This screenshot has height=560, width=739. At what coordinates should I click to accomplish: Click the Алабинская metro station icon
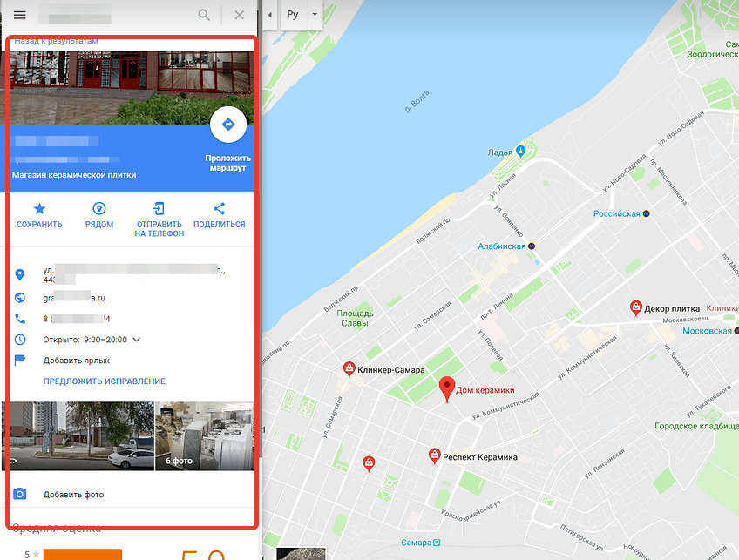pyautogui.click(x=532, y=246)
